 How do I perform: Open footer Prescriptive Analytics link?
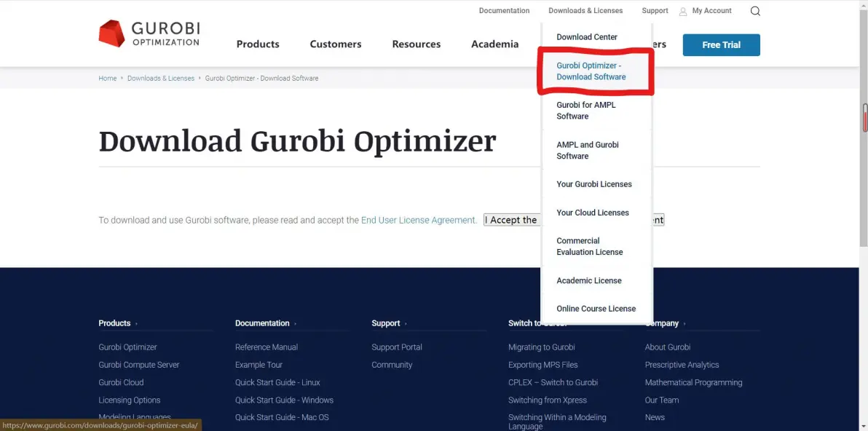point(682,365)
